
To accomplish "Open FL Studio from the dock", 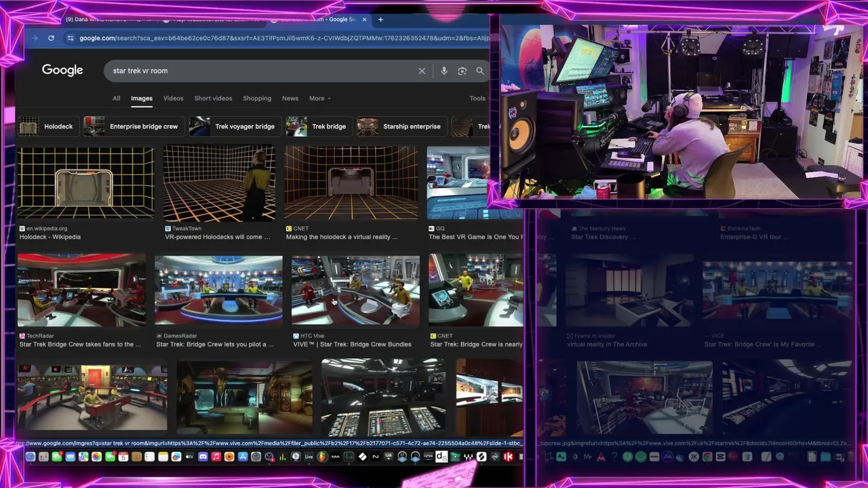I will (322, 457).
